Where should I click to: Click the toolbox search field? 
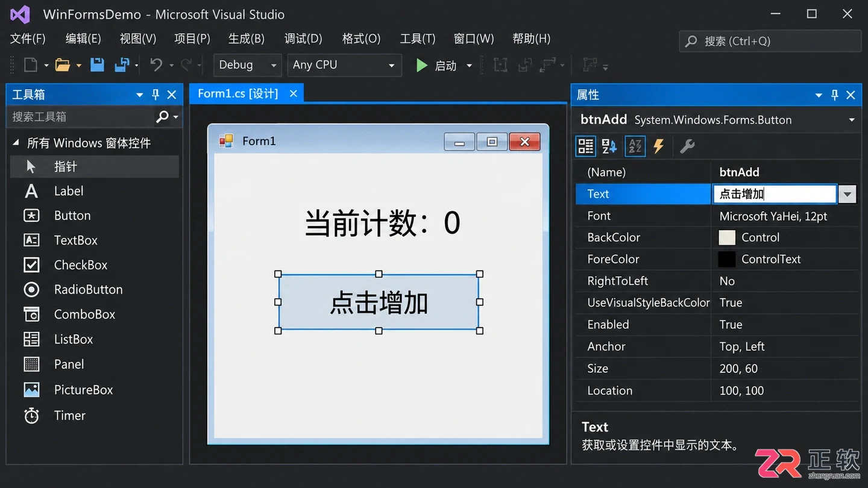[81, 117]
